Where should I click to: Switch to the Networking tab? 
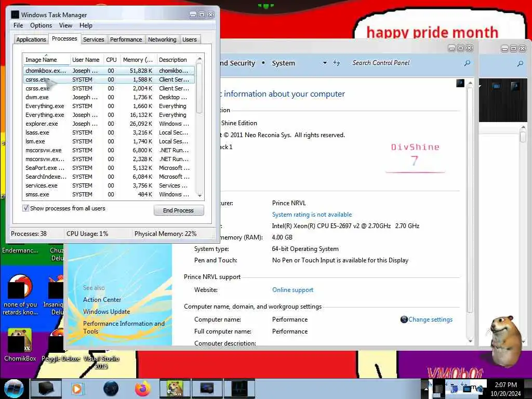pyautogui.click(x=162, y=39)
